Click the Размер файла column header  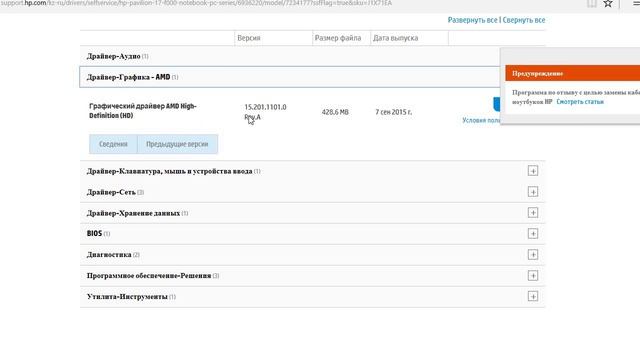pyautogui.click(x=338, y=38)
